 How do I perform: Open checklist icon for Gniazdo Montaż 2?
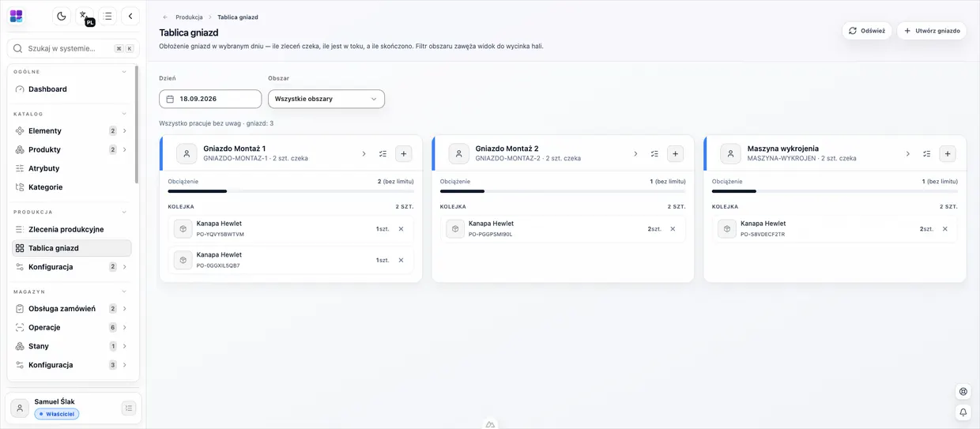click(654, 154)
